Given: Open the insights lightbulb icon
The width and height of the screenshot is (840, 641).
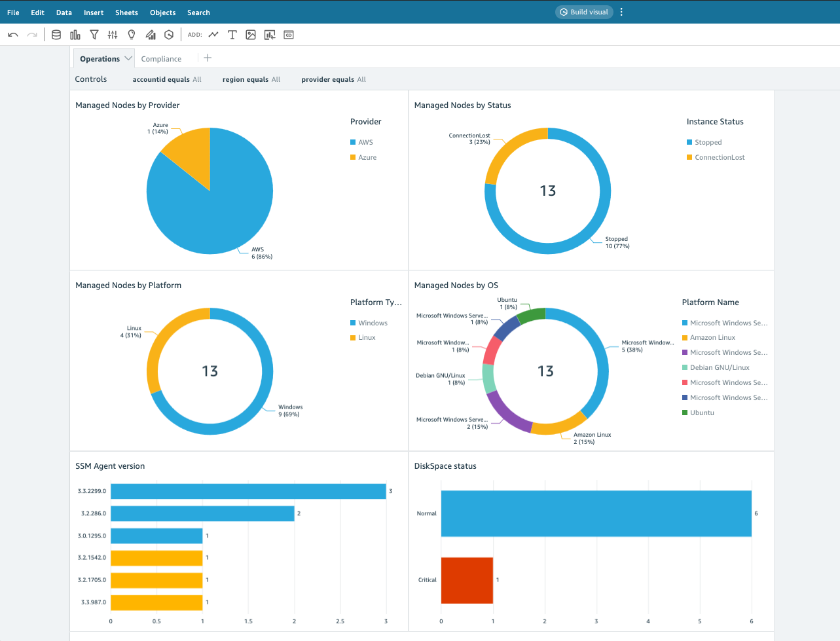Looking at the screenshot, I should pyautogui.click(x=132, y=35).
